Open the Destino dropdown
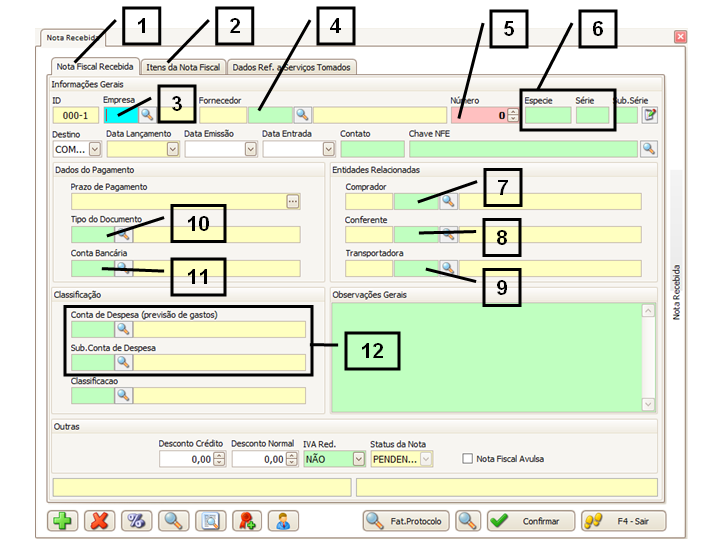Viewport: 706px width, 548px height. [95, 149]
